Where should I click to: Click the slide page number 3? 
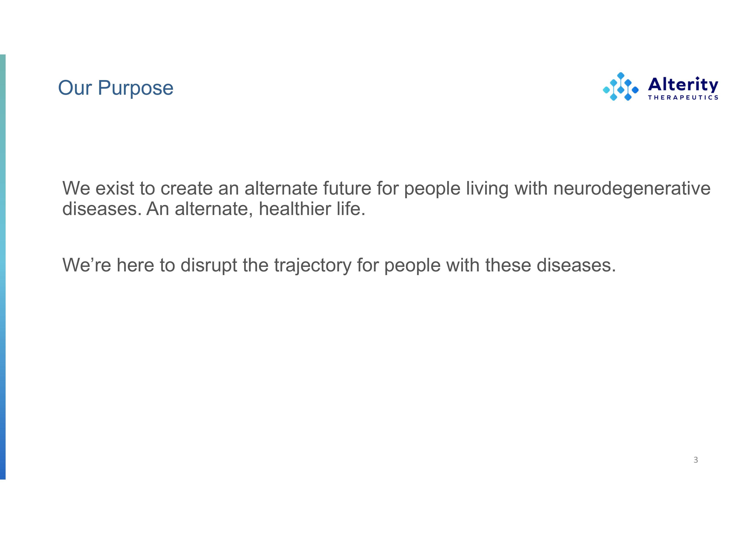(x=695, y=460)
